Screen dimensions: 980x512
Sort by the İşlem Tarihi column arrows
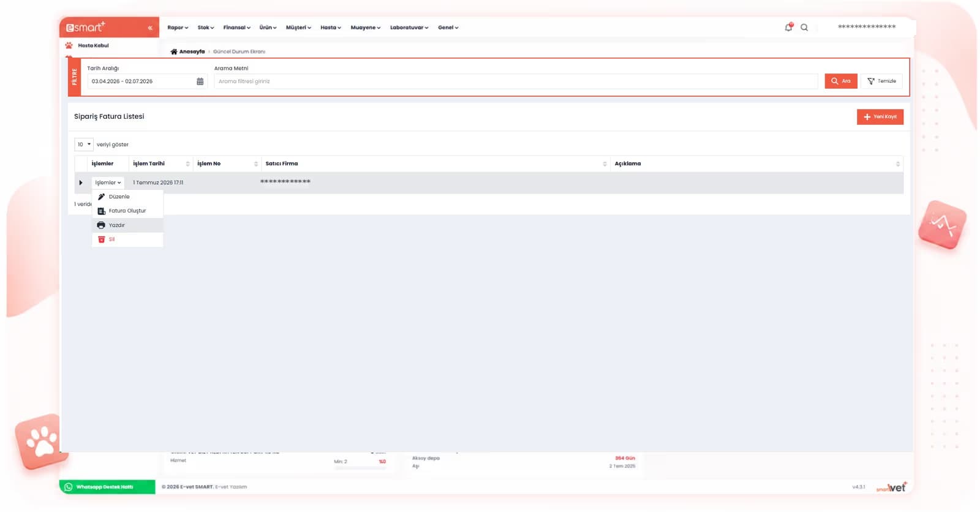187,164
